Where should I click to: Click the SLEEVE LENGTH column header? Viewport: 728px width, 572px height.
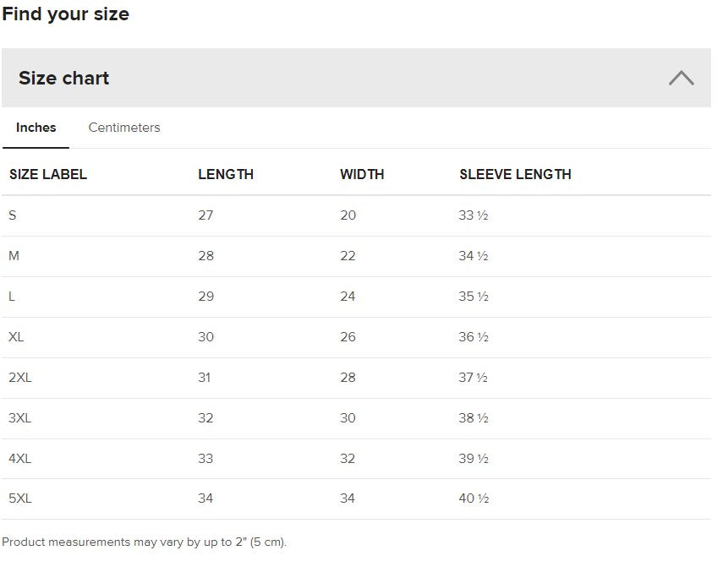tap(515, 175)
